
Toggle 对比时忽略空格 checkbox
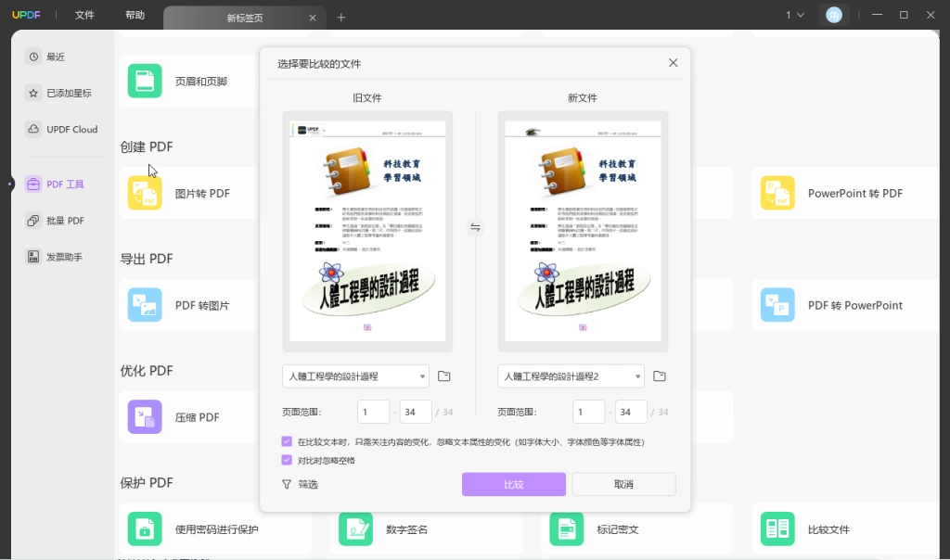287,460
